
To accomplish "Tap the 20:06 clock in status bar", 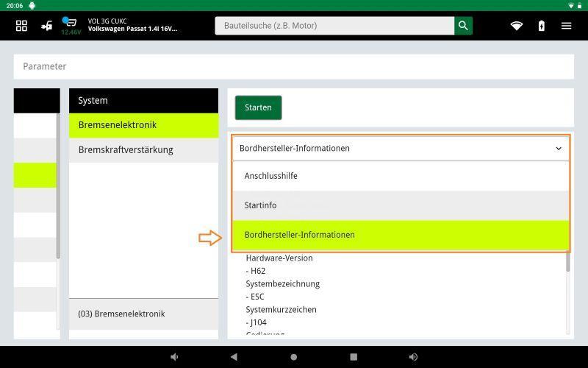I will [14, 6].
